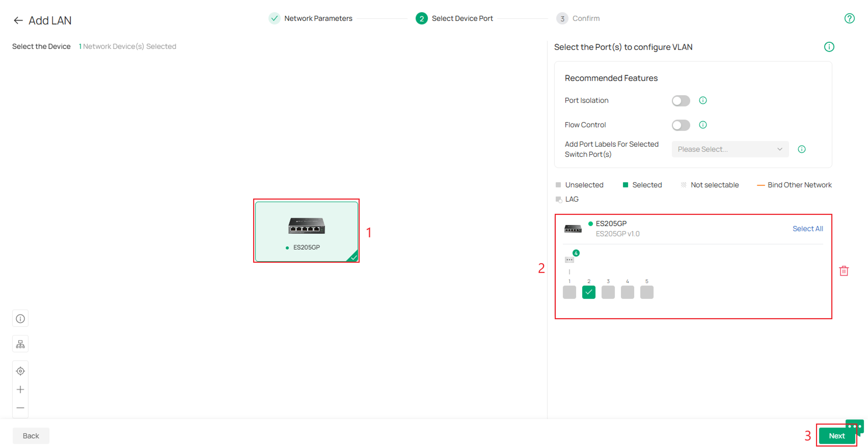The width and height of the screenshot is (868, 447).
Task: Select port 5 on ES205GP
Action: [647, 292]
